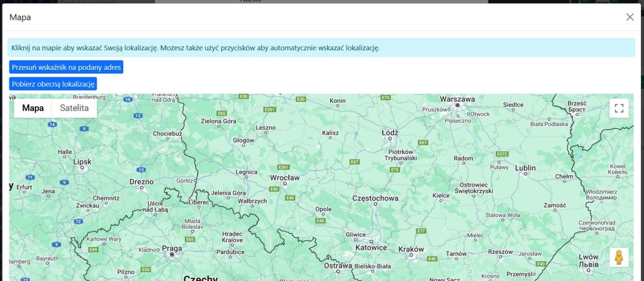Screen dimensions: 644x281
Task: Click Pardubice label on the map
Action: coord(230,252)
